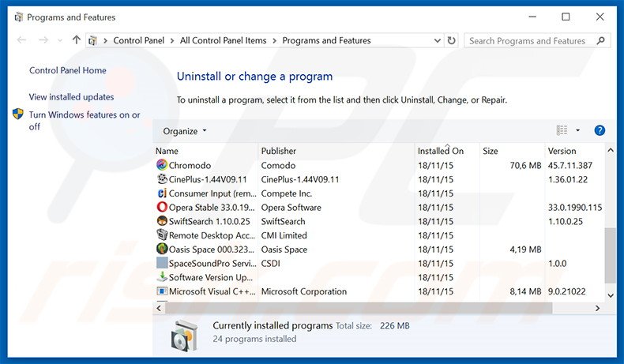This screenshot has height=364, width=624.
Task: Click the horizontal scrollbar left arrow
Action: (159, 308)
